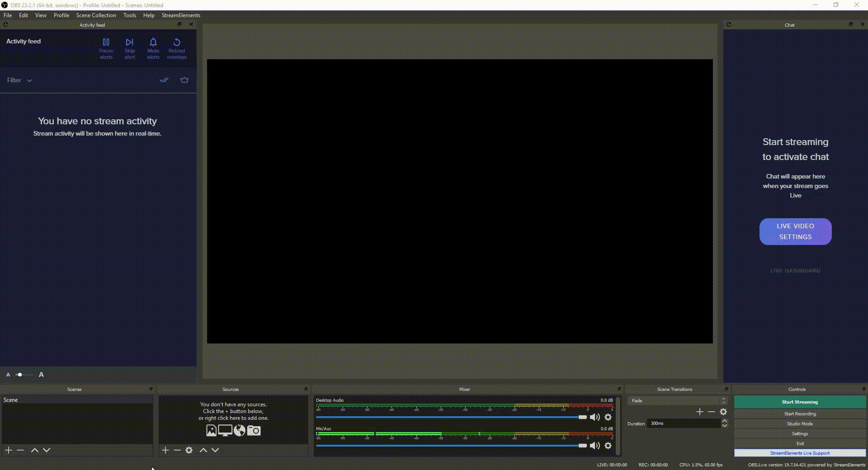Open transition properties gear
The width and height of the screenshot is (868, 470).
[x=723, y=412]
